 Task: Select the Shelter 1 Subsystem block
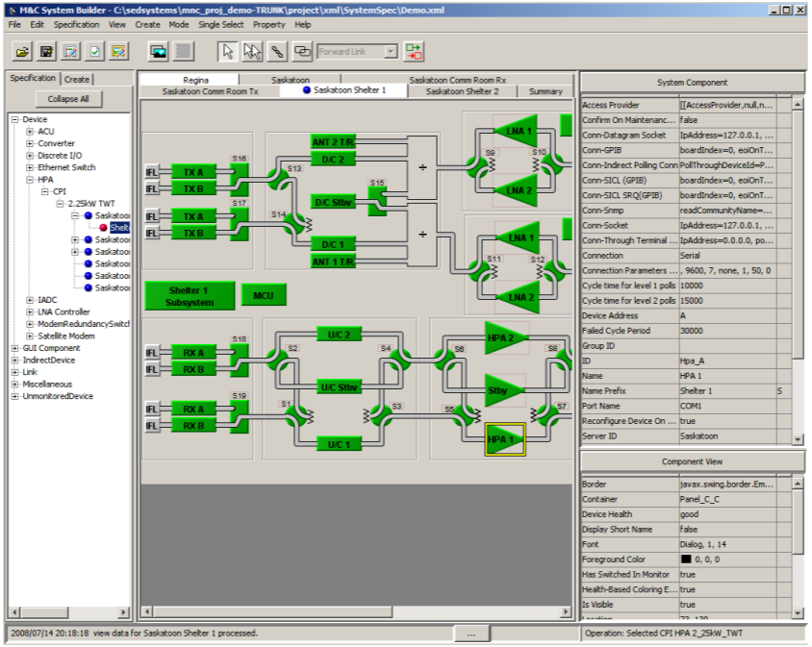189,296
